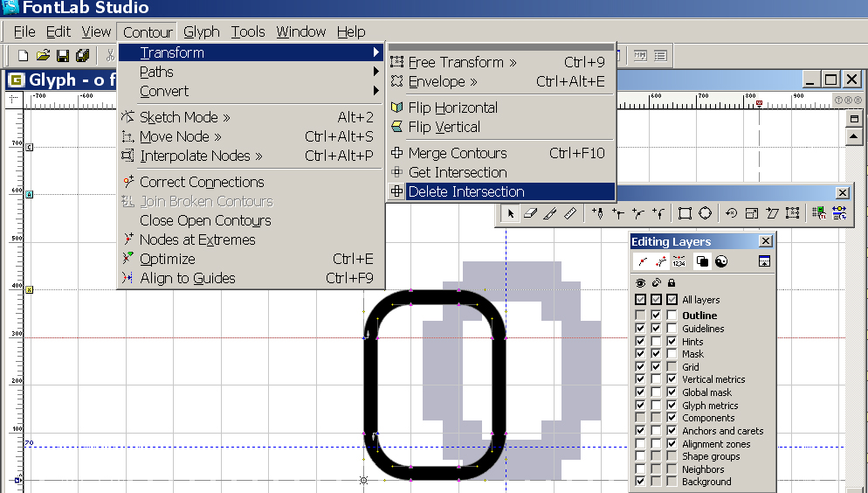Viewport: 868px width, 493px height.
Task: Expand the Paths submenu
Action: (251, 72)
